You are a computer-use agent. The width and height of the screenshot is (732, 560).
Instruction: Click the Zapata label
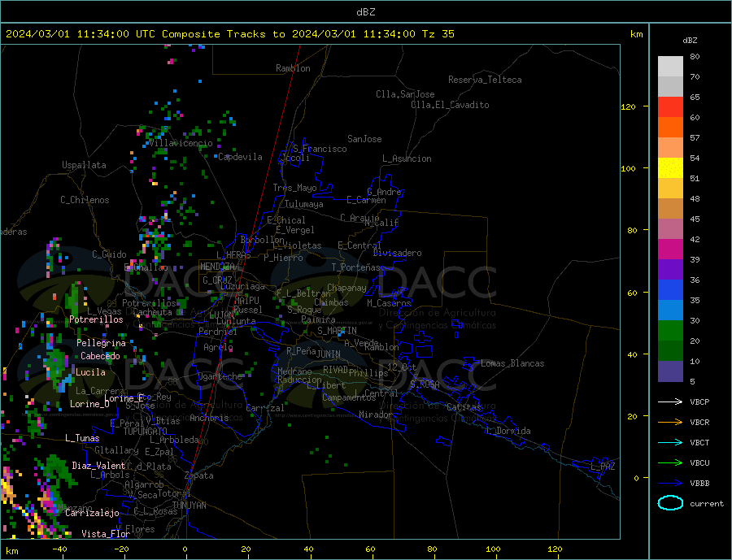click(x=199, y=475)
